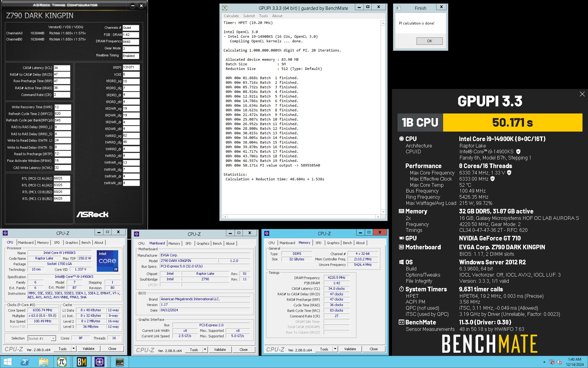This screenshot has width=588, height=368.
Task: Click the GPUPI pi window icon
Action: point(225,8)
